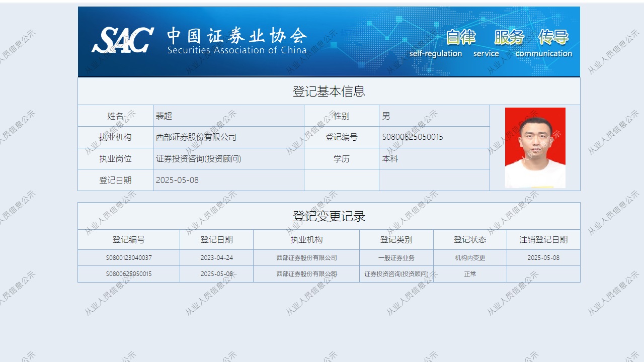The image size is (644, 362).
Task: Click the SAC logo in the banner
Action: click(122, 40)
